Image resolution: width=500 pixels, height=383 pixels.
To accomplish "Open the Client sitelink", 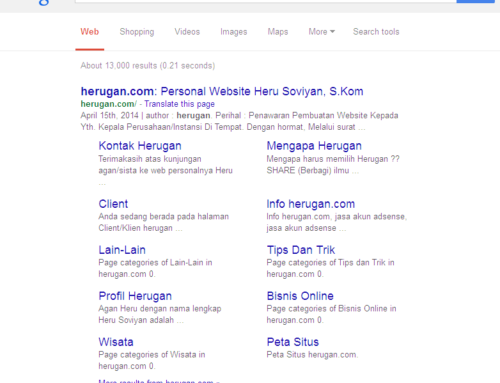I will pos(113,204).
